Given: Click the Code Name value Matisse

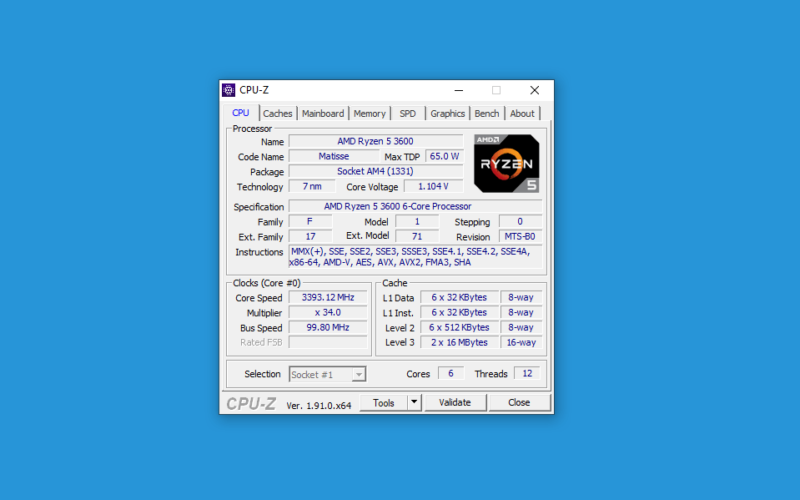Looking at the screenshot, I should pos(334,156).
